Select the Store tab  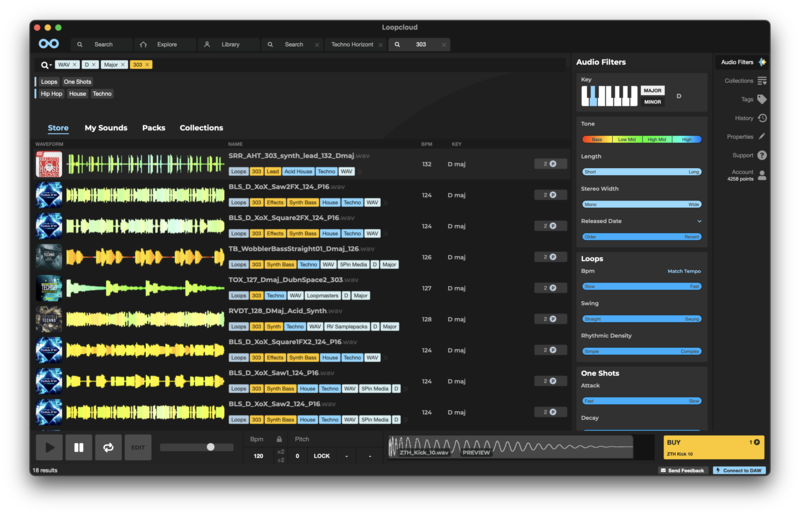pos(58,128)
